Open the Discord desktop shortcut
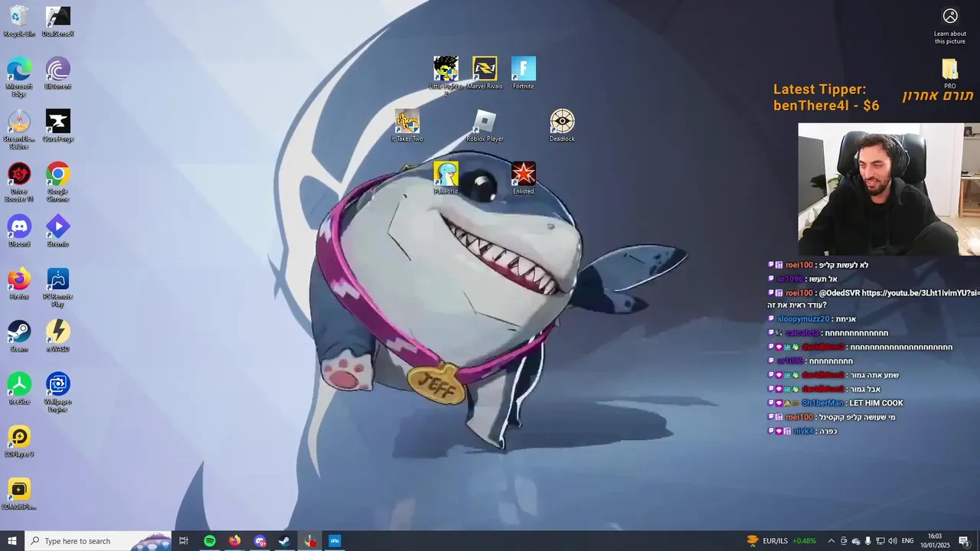This screenshot has height=551, width=980. [19, 231]
